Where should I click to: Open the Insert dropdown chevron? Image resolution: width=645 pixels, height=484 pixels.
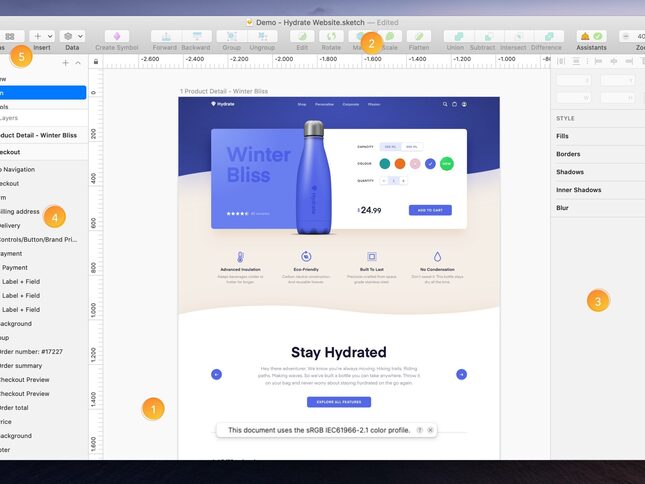pyautogui.click(x=50, y=37)
